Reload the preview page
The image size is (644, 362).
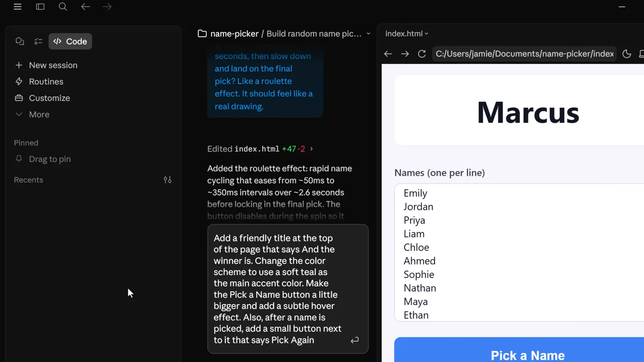coord(422,54)
